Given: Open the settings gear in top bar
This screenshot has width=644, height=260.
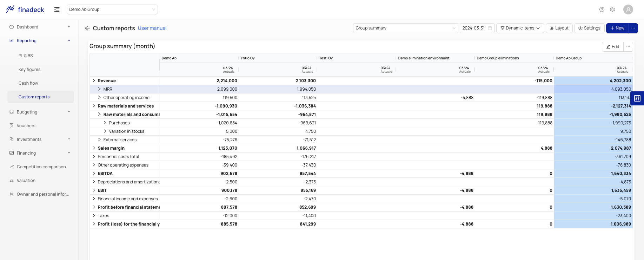Looking at the screenshot, I should coord(612,9).
